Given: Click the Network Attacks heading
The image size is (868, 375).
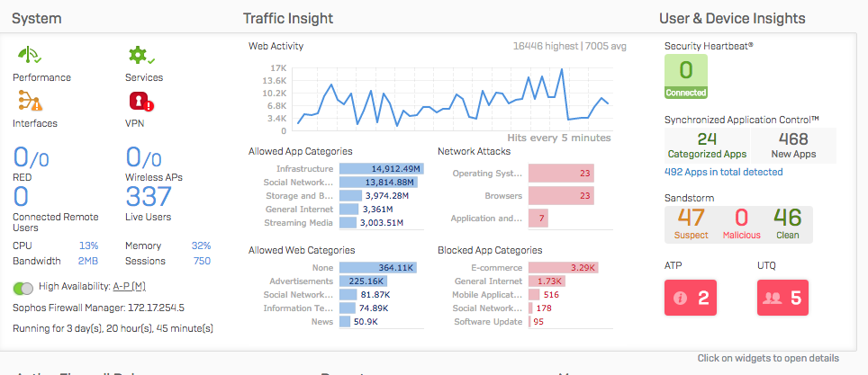Looking at the screenshot, I should [474, 151].
